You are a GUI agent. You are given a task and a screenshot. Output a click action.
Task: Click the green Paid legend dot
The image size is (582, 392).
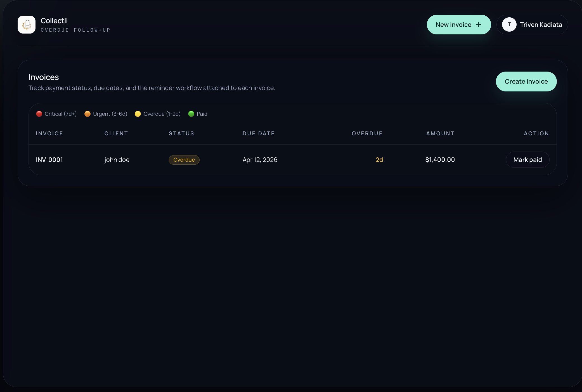click(x=191, y=114)
